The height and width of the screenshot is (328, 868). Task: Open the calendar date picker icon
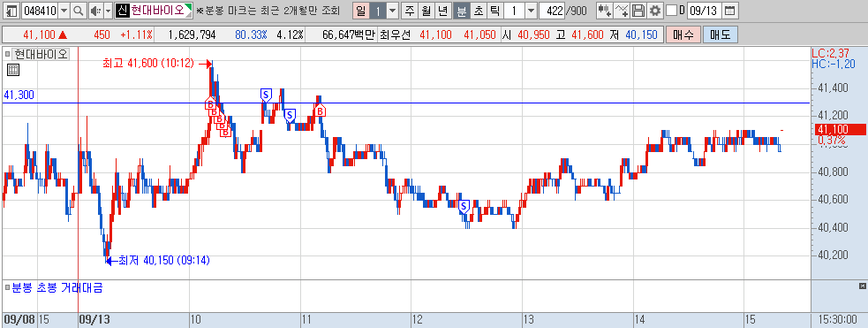[730, 11]
